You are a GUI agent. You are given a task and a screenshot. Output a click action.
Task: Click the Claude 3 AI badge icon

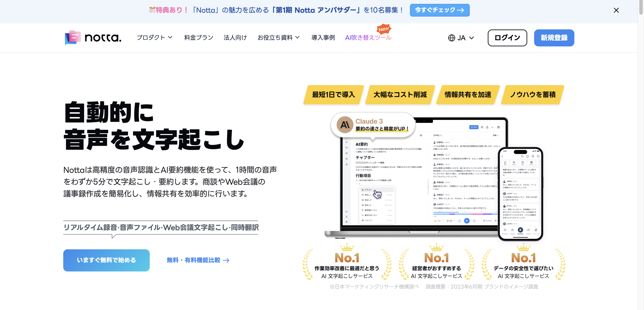click(x=345, y=125)
